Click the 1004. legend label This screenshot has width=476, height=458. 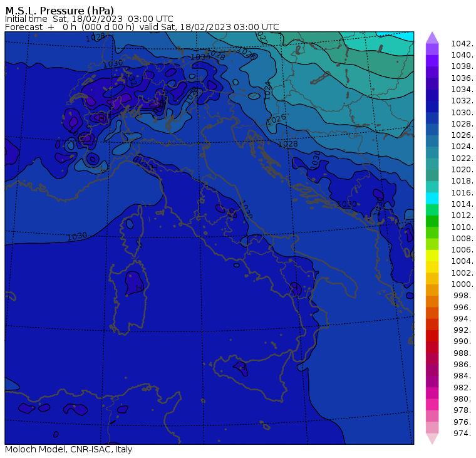[462, 261]
